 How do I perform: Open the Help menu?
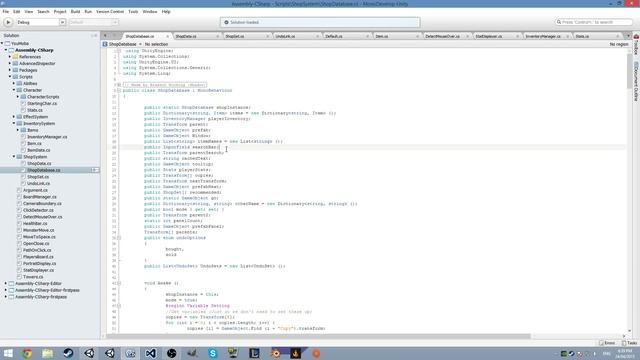(x=166, y=12)
